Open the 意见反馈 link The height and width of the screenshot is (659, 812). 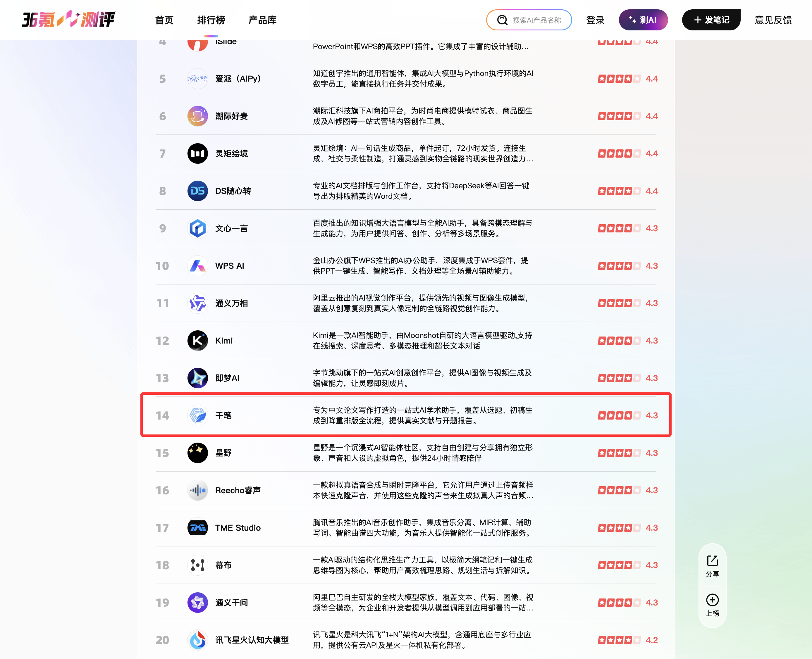coord(773,20)
